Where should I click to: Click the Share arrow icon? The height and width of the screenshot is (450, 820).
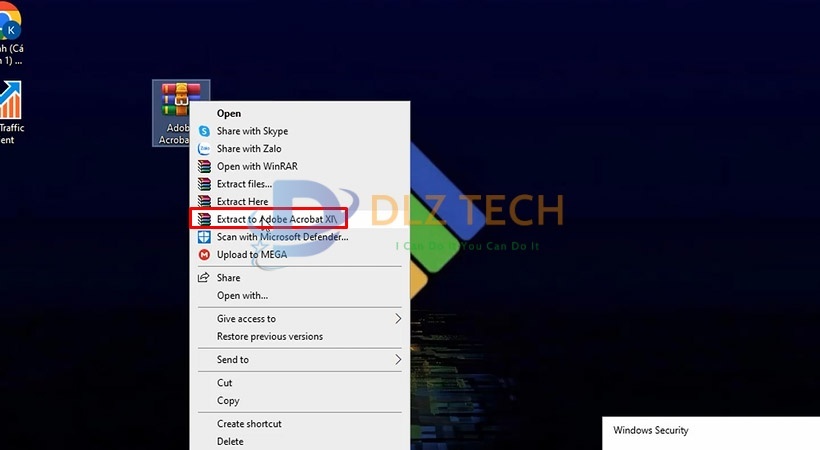(x=203, y=277)
